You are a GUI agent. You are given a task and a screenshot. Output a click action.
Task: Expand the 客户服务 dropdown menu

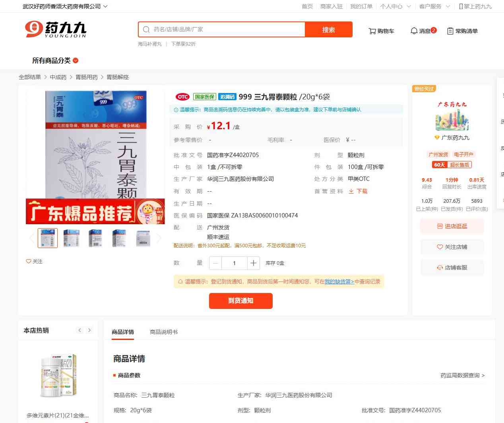tap(434, 6)
